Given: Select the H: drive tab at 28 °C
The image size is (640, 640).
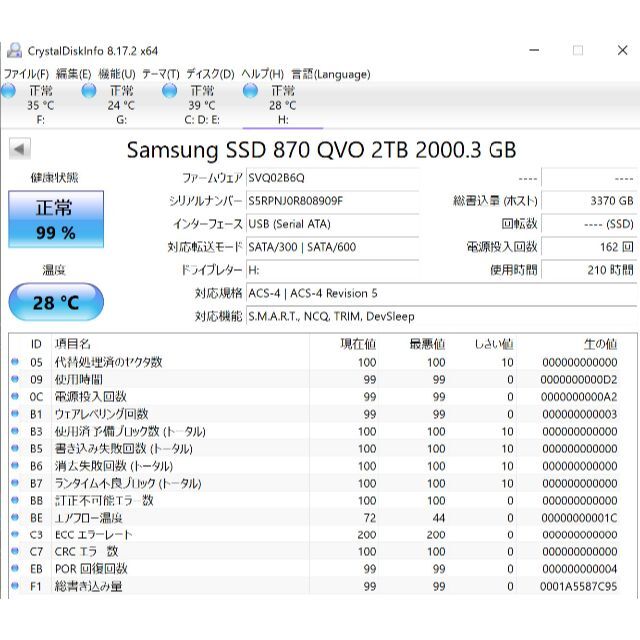Looking at the screenshot, I should click(283, 105).
